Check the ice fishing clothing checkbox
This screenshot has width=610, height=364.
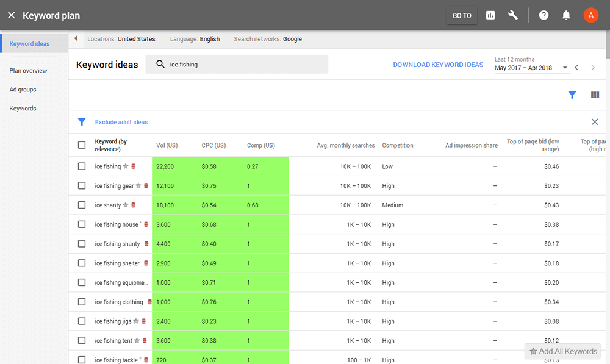pos(82,302)
